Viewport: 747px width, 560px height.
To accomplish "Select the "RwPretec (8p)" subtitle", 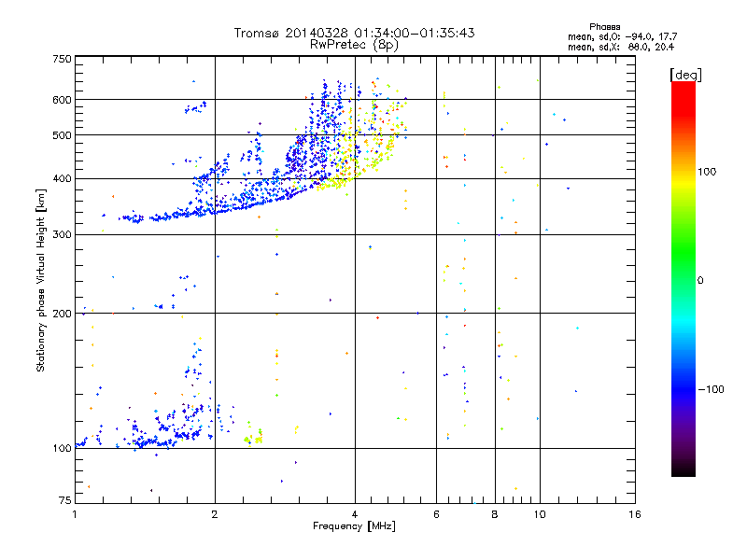I will tap(354, 45).
